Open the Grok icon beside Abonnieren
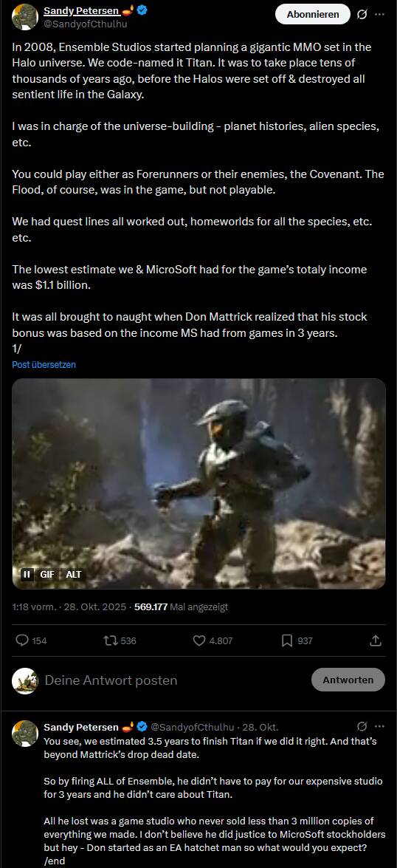Viewport: 397px width, 868px height. [x=362, y=14]
